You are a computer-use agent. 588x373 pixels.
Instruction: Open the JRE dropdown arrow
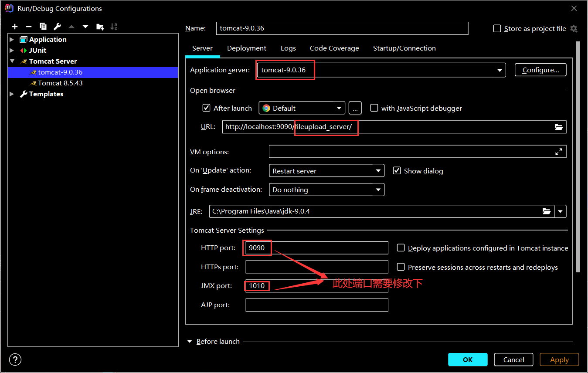click(561, 211)
